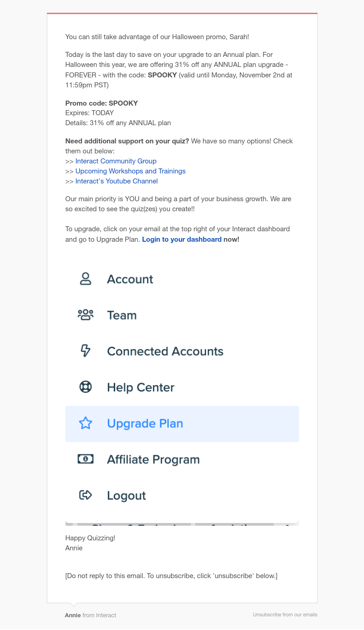Image resolution: width=364 pixels, height=630 pixels.
Task: Visit Interact's Youtube Channel link
Action: coord(116,181)
